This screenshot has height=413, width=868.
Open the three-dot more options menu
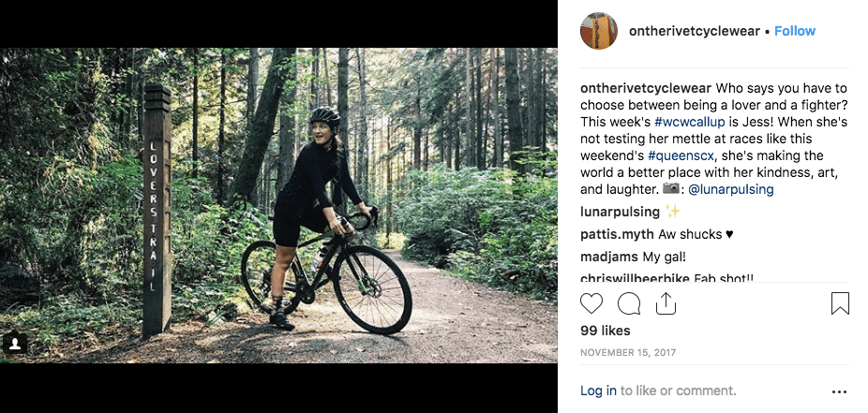point(839,391)
